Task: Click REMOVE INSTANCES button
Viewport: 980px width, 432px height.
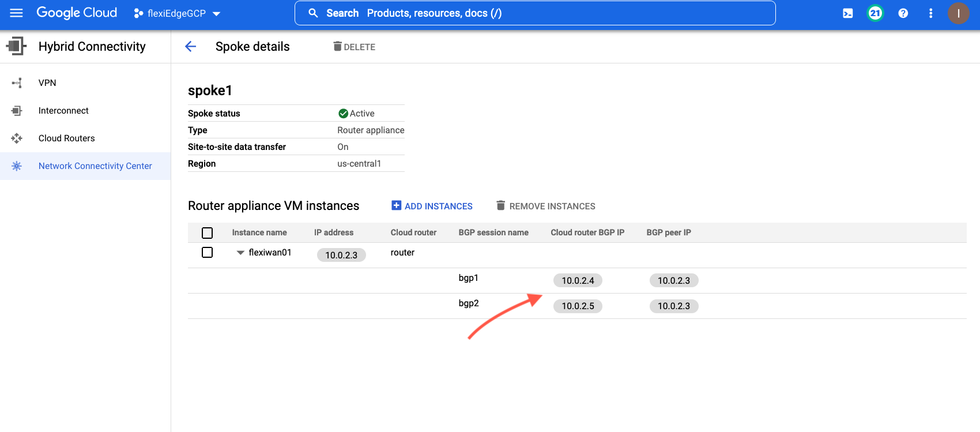Action: [545, 206]
